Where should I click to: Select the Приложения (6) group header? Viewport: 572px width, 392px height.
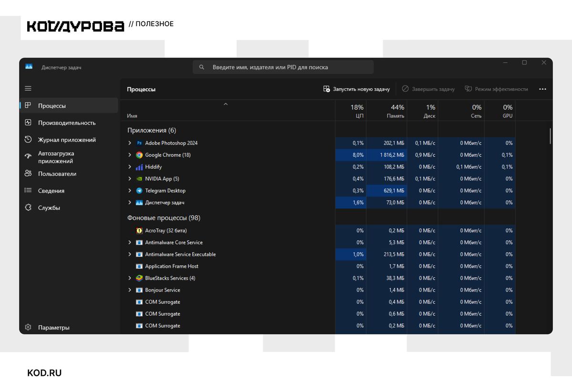coord(152,131)
